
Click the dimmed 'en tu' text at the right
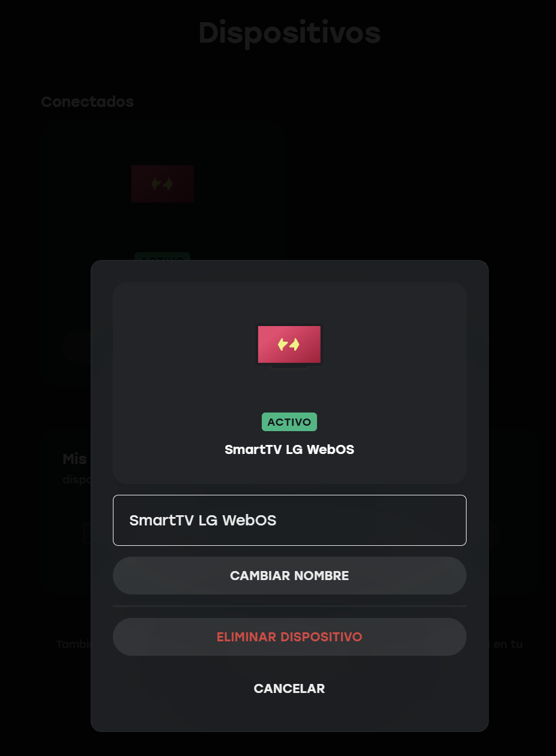pyautogui.click(x=508, y=644)
